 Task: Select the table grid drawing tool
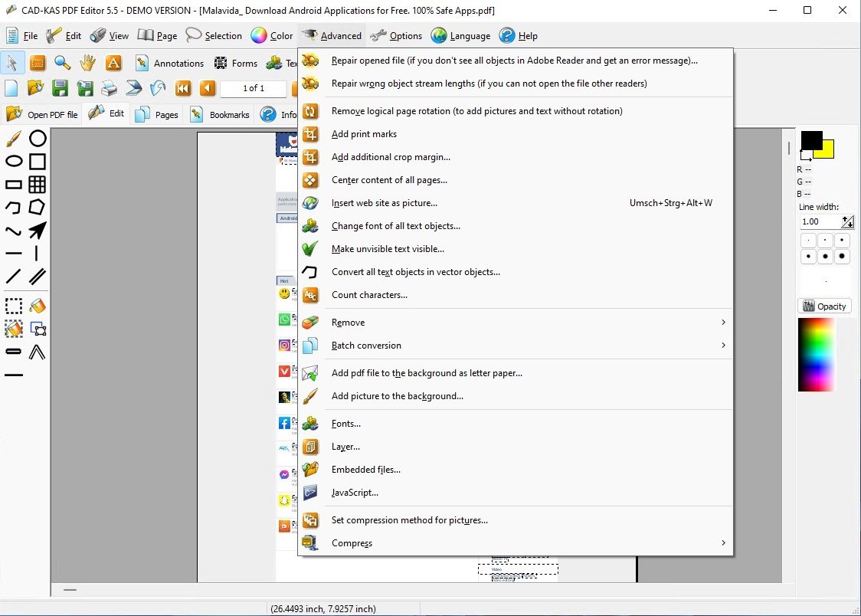tap(38, 185)
